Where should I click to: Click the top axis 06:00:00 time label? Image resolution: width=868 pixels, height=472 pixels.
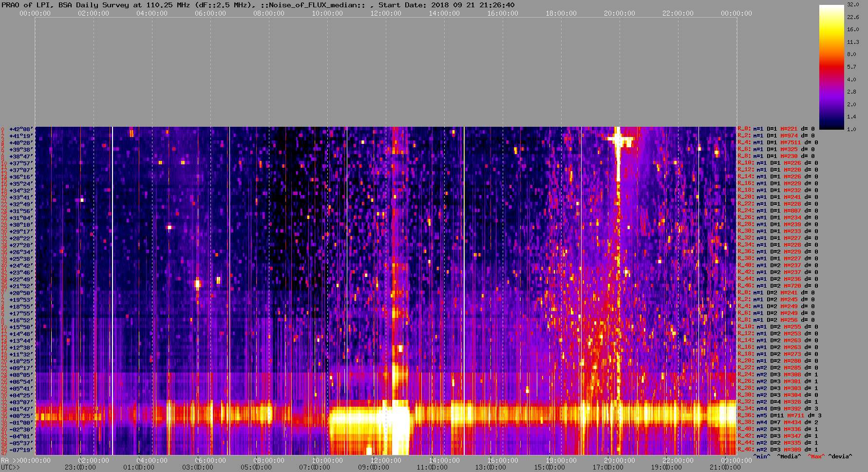click(x=210, y=13)
